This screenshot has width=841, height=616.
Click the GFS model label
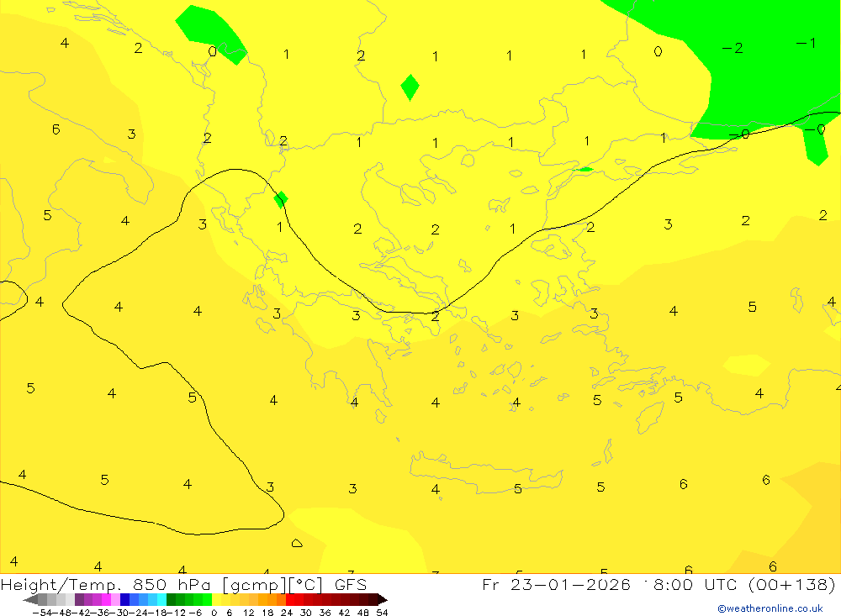[350, 584]
